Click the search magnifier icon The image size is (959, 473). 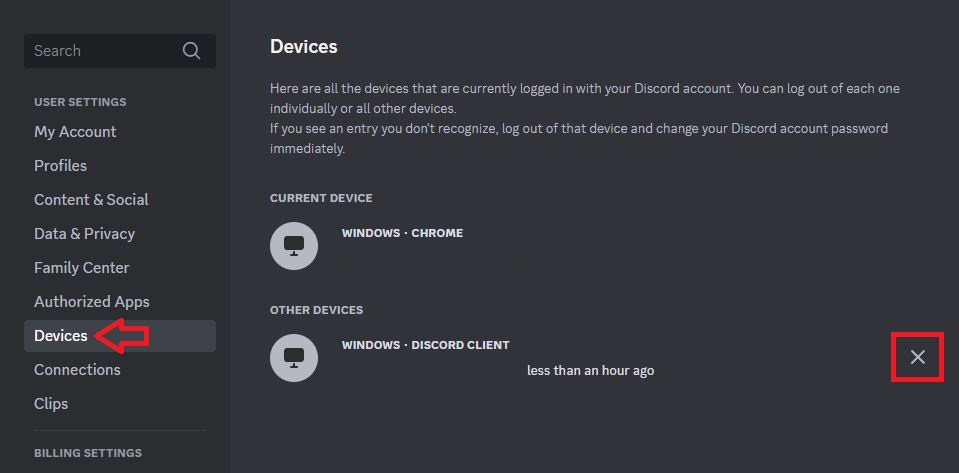pos(191,51)
